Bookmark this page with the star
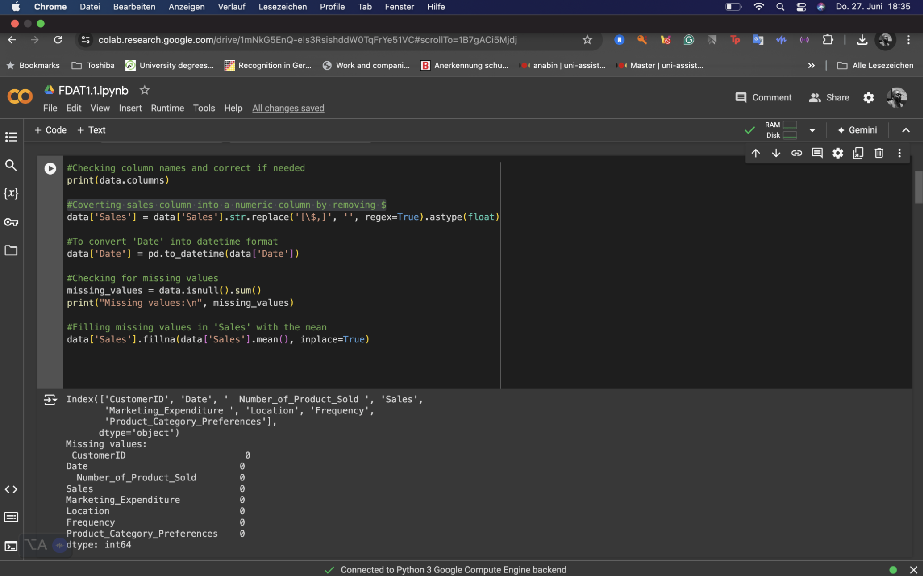 point(587,40)
